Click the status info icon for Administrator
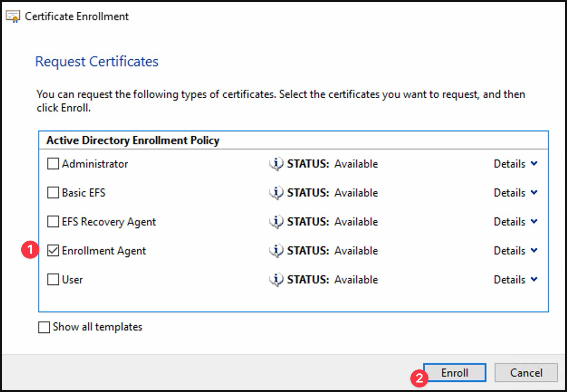 (276, 164)
